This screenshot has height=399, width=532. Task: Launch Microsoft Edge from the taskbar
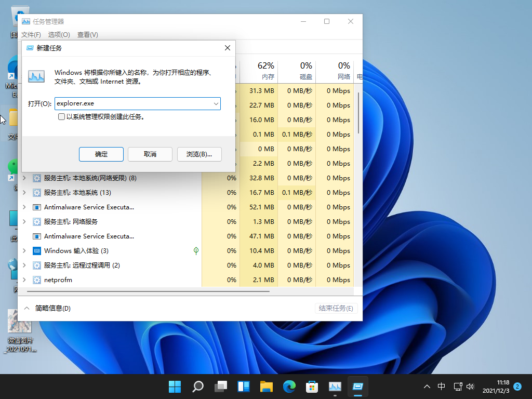click(x=289, y=387)
